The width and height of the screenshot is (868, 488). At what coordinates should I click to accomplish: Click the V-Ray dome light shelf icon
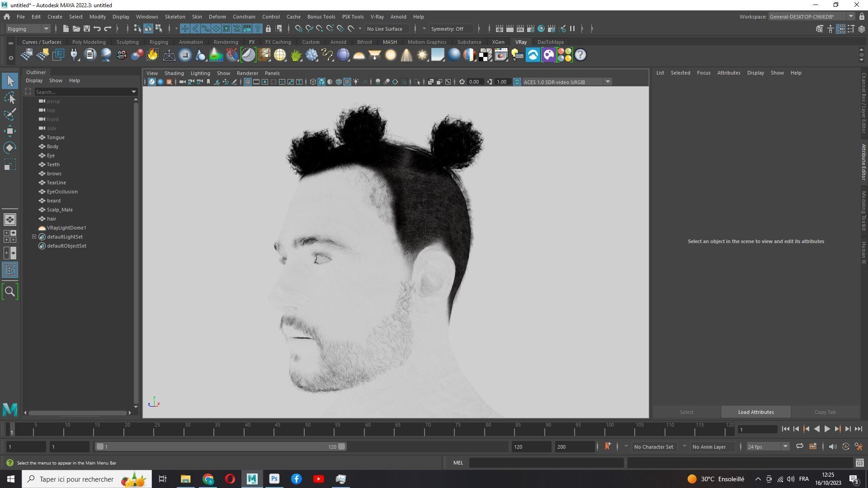(359, 55)
